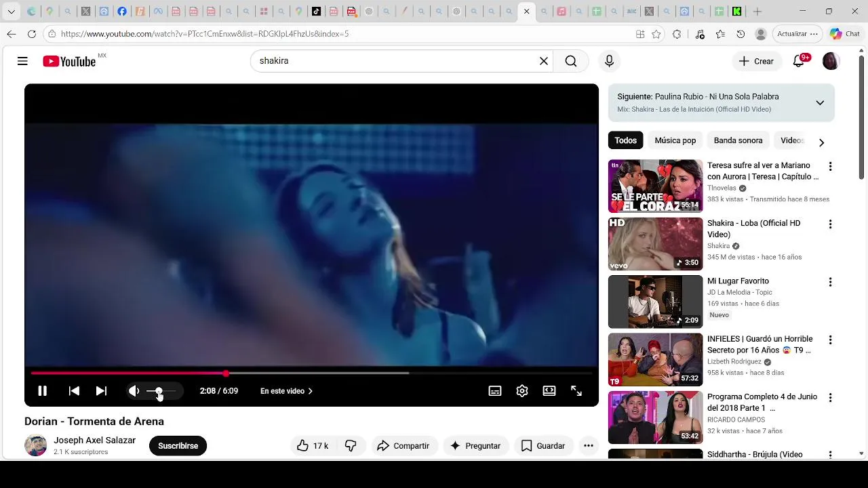Open the browser media control icon
This screenshot has height=488, width=868.
tap(700, 34)
